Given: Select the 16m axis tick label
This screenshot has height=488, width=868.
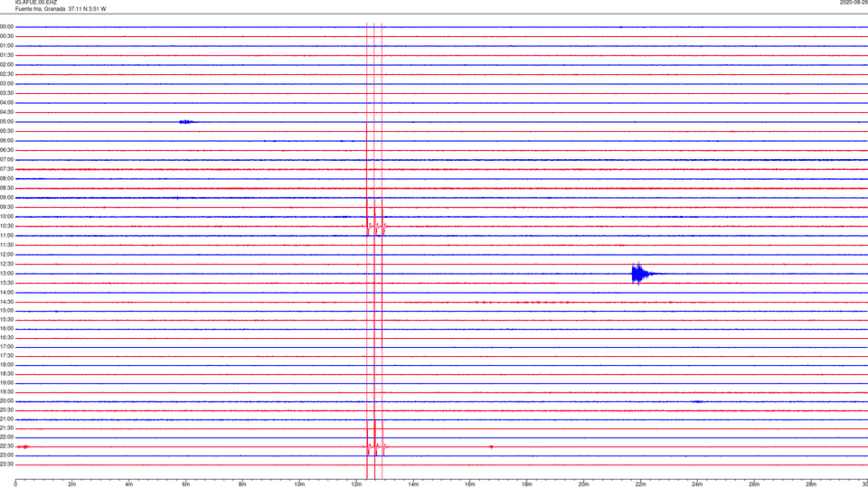Looking at the screenshot, I should point(470,484).
